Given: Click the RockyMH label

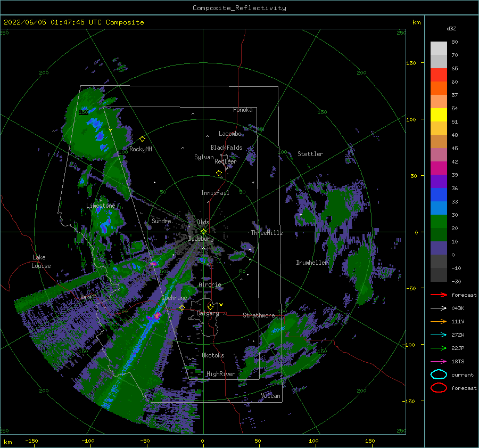Looking at the screenshot, I should pyautogui.click(x=141, y=149).
